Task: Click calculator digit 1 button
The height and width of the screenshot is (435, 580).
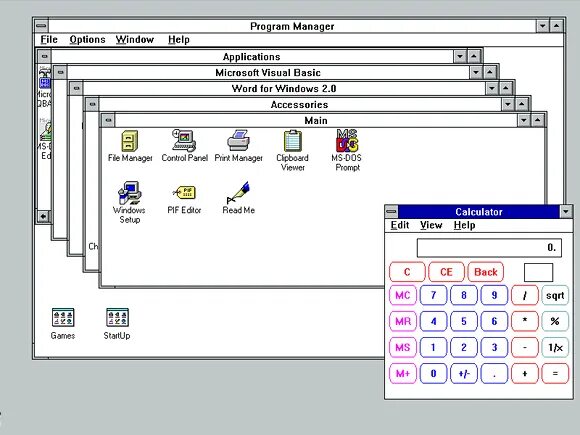Action: [433, 347]
